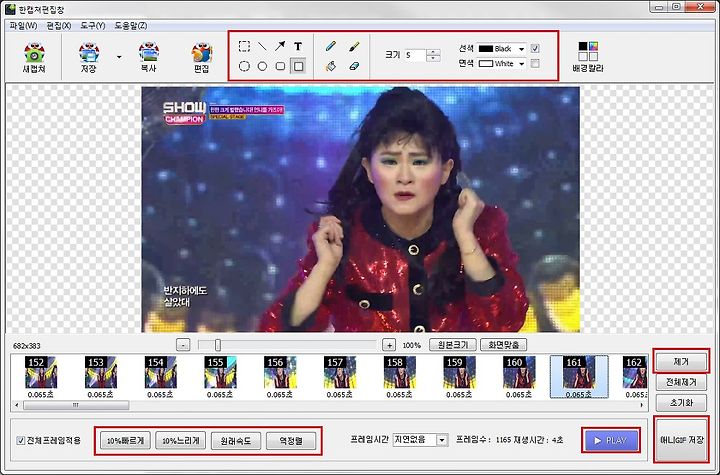Click the 저장 (save) icon
The image size is (720, 475).
(89, 57)
